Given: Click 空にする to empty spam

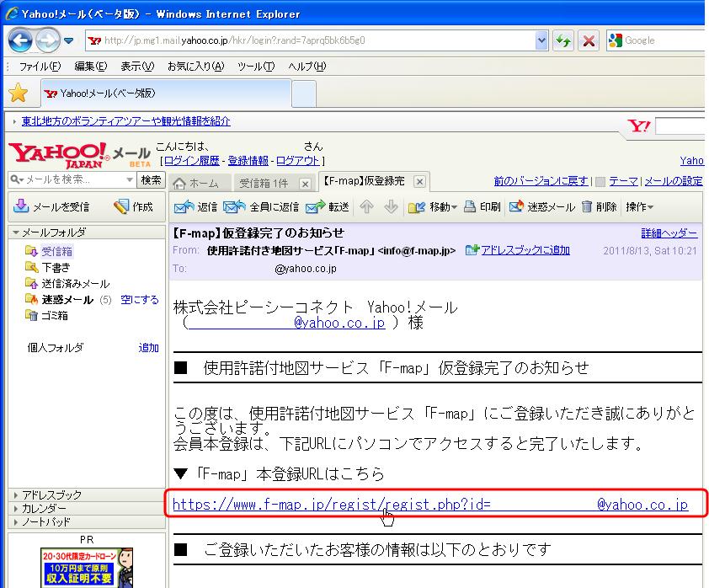Looking at the screenshot, I should pos(140,299).
